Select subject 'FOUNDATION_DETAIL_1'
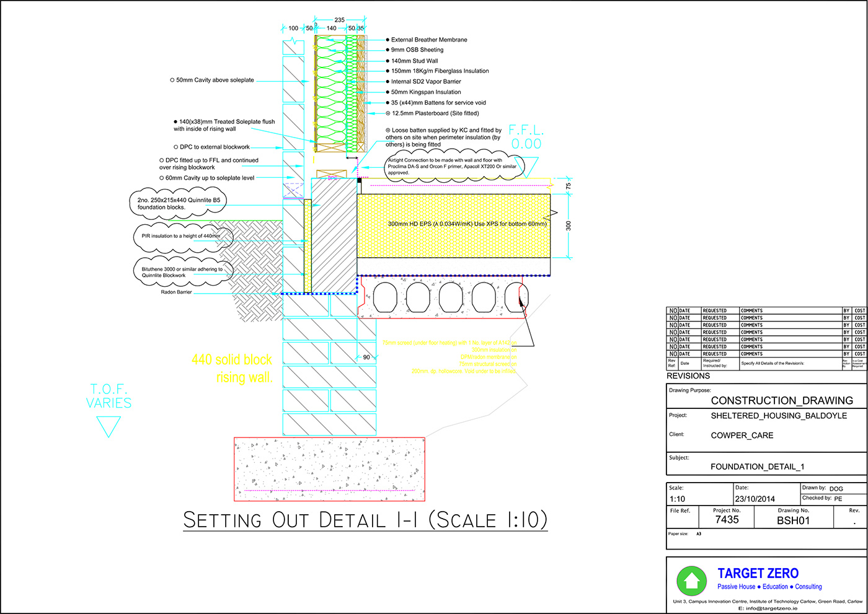The width and height of the screenshot is (868, 614). (757, 467)
